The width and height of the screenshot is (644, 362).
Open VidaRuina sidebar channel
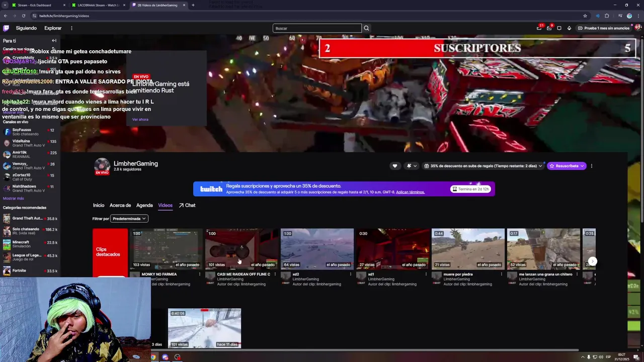point(30,143)
